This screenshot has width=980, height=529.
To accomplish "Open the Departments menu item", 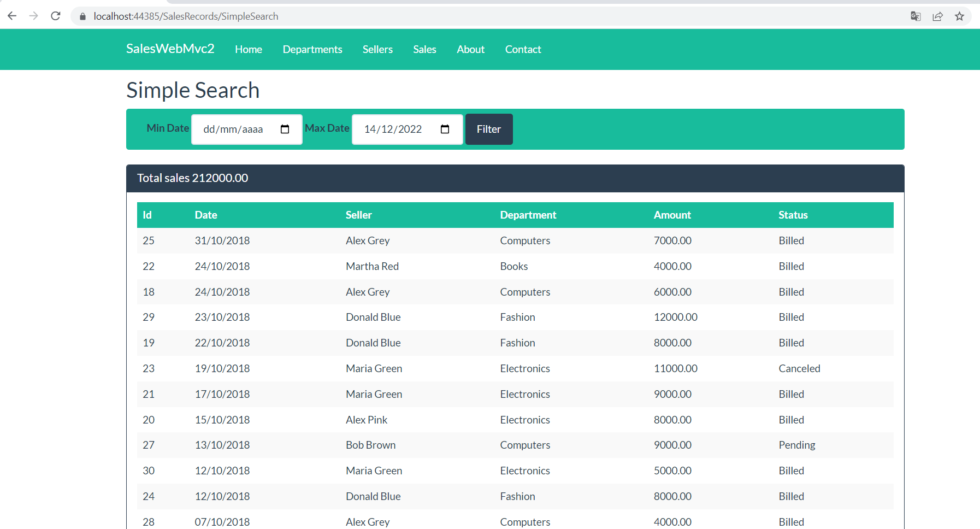I will point(312,49).
